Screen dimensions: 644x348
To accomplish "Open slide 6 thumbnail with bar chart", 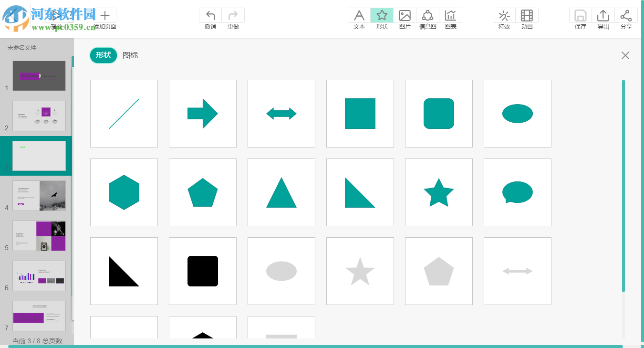I will (x=39, y=276).
